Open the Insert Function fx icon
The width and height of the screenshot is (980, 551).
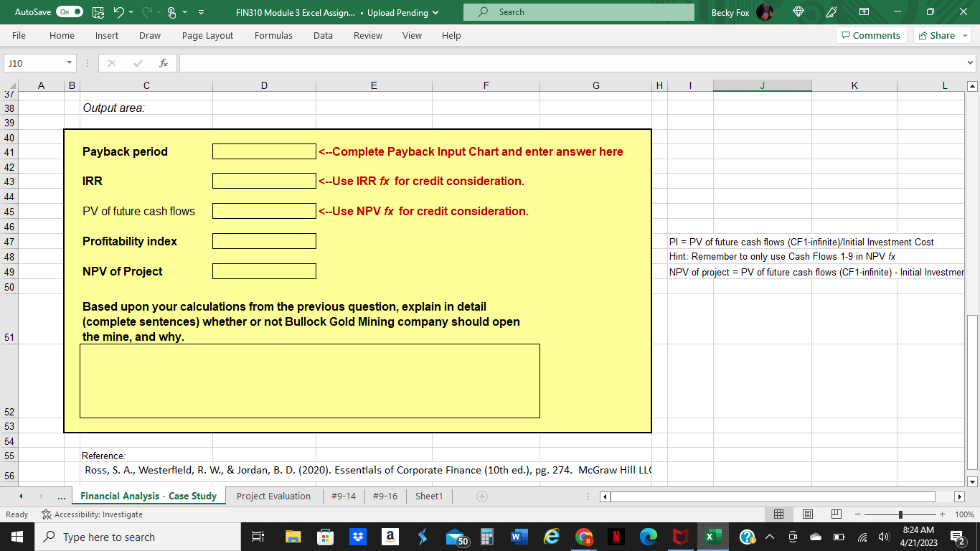(165, 63)
